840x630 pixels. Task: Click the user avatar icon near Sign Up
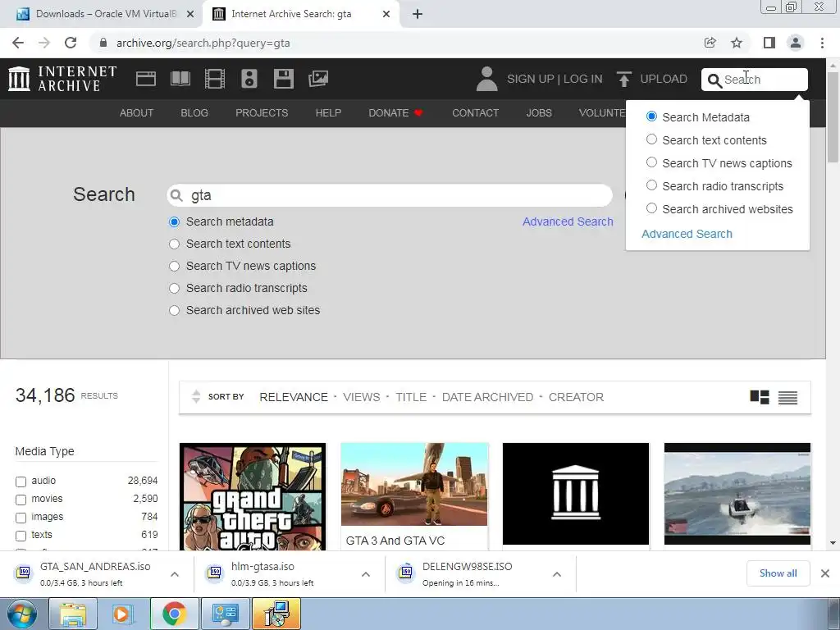pyautogui.click(x=487, y=79)
